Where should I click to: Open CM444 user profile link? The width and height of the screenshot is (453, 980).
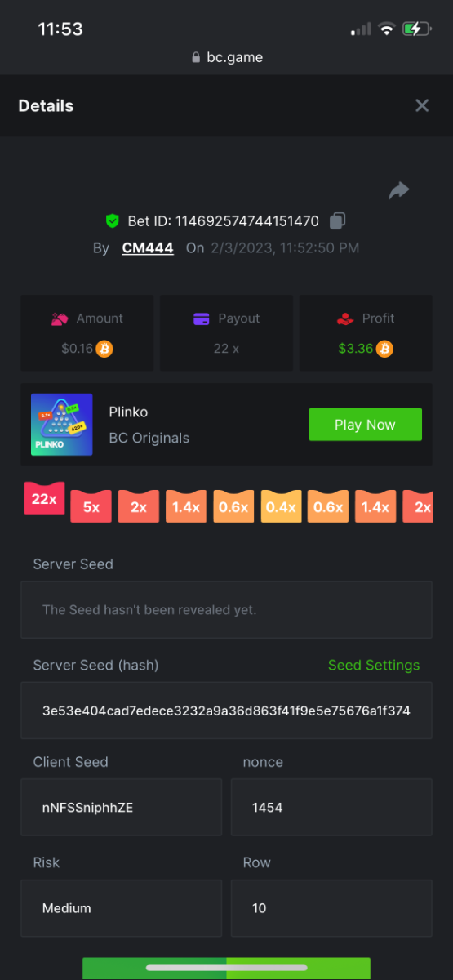tap(148, 247)
